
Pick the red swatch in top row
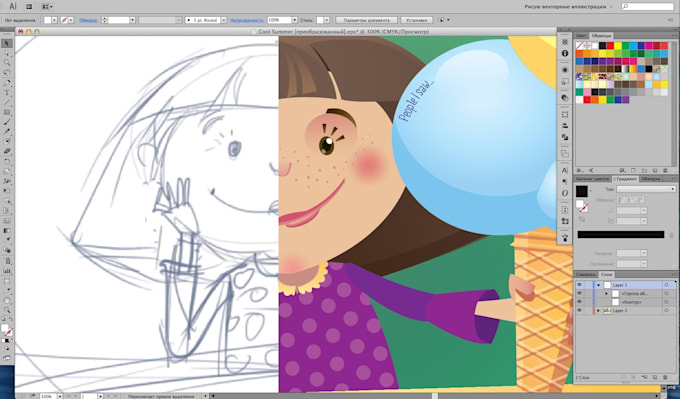point(610,46)
